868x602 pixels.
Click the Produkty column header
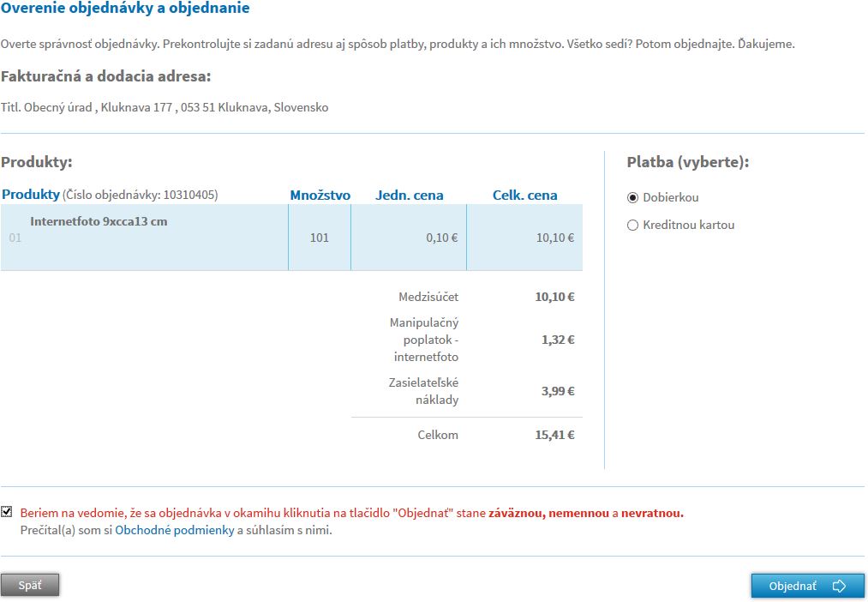coord(31,195)
